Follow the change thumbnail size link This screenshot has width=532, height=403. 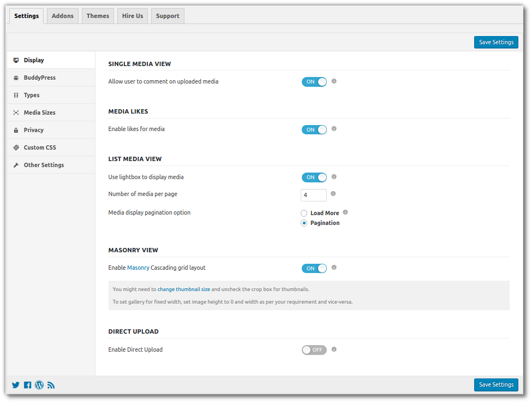pyautogui.click(x=184, y=289)
